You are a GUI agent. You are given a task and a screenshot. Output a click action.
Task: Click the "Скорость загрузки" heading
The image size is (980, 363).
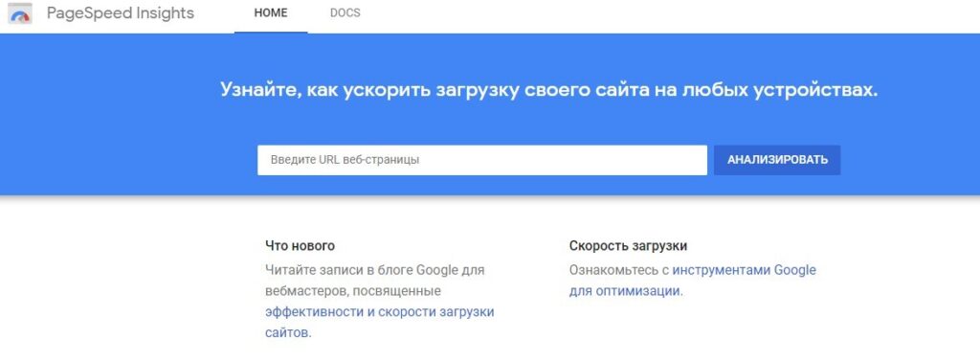coord(628,246)
